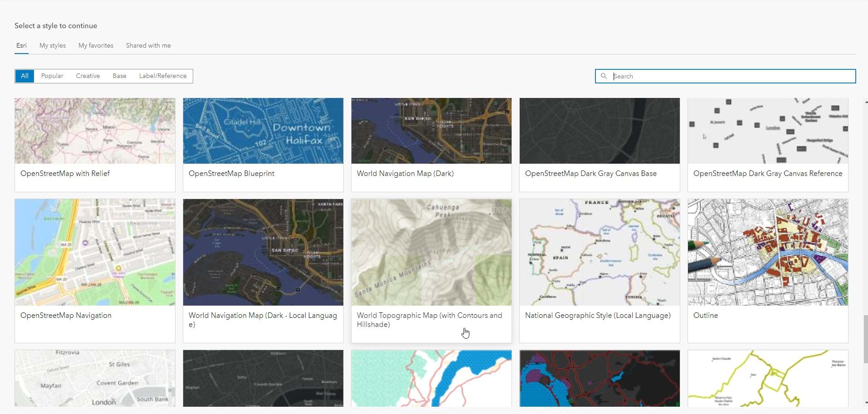Show only Base styles
The width and height of the screenshot is (868, 414).
click(120, 76)
